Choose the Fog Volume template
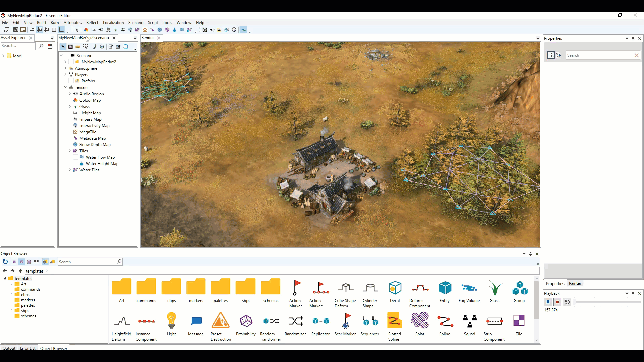 (469, 288)
